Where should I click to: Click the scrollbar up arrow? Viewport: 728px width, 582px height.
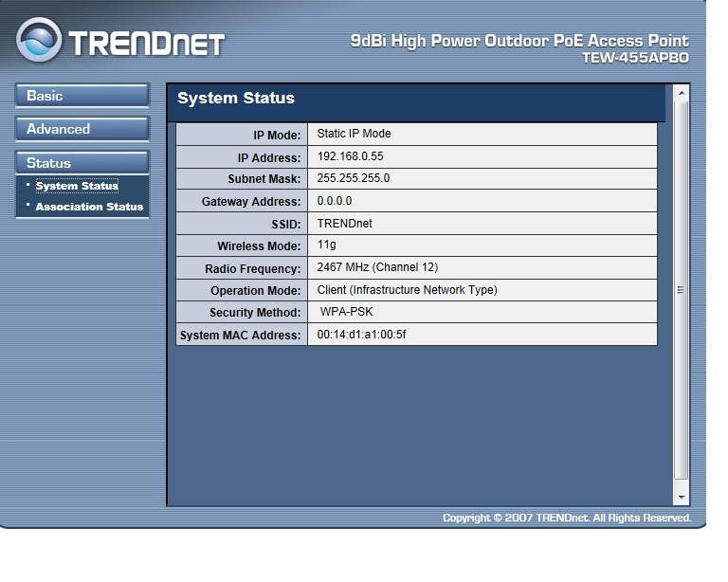tap(682, 93)
